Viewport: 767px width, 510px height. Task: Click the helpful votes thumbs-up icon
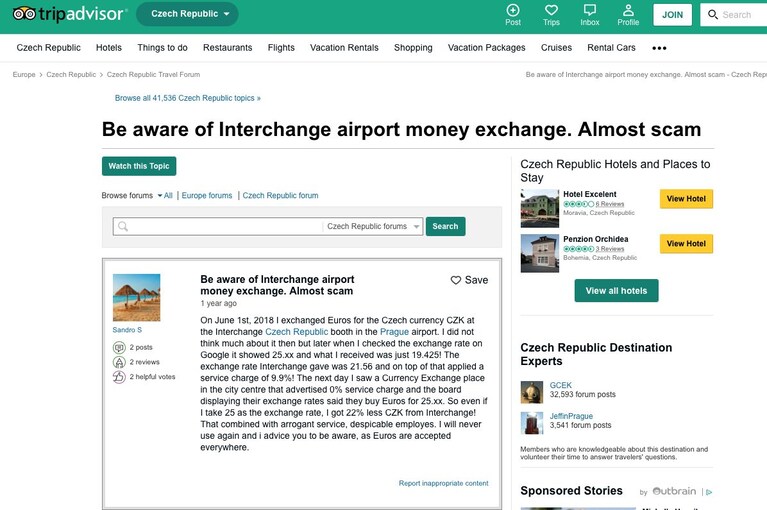click(119, 377)
